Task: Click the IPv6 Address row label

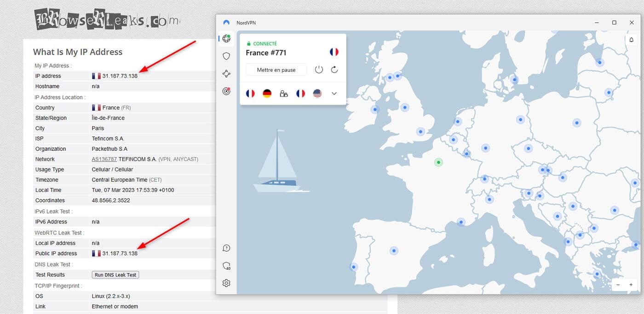Action: (51, 221)
